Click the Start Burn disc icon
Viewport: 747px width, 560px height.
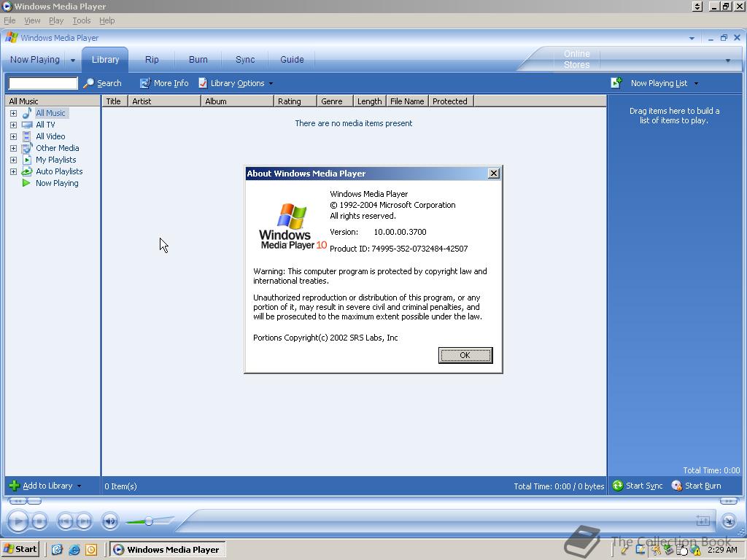pos(677,486)
